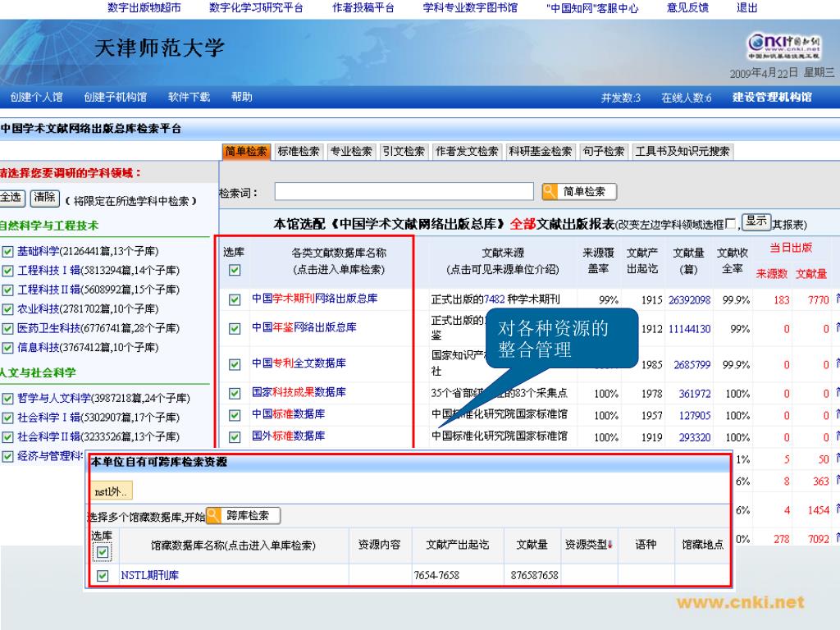Open the 数字化学习研究平台 link

click(256, 7)
